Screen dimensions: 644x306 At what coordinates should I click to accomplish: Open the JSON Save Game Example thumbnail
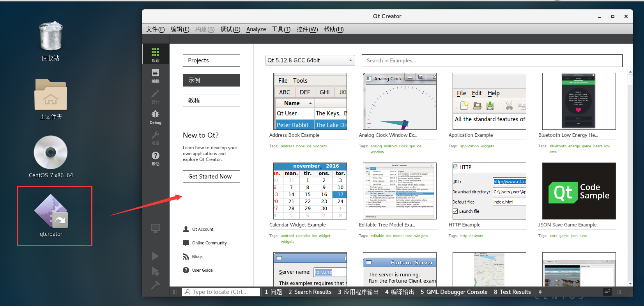[x=579, y=191]
